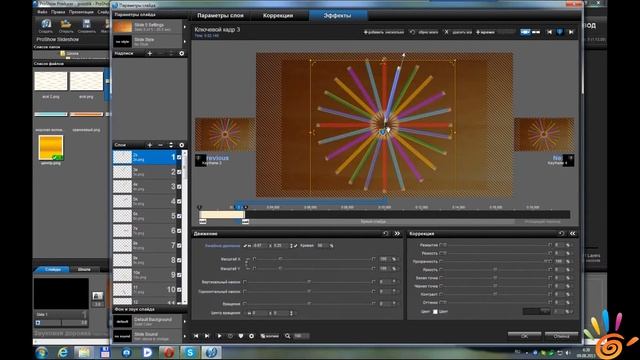Expand the Slide Style arrow
Viewport: 640px width, 360px height.
pos(185,42)
